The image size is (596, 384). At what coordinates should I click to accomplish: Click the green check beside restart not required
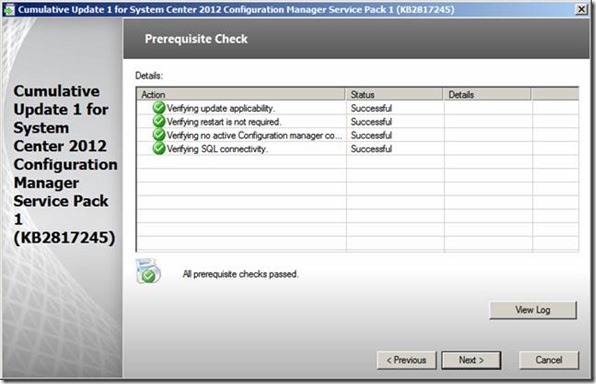point(159,122)
